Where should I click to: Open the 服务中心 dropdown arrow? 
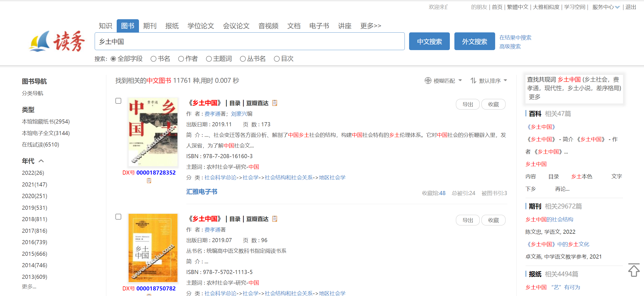[617, 7]
